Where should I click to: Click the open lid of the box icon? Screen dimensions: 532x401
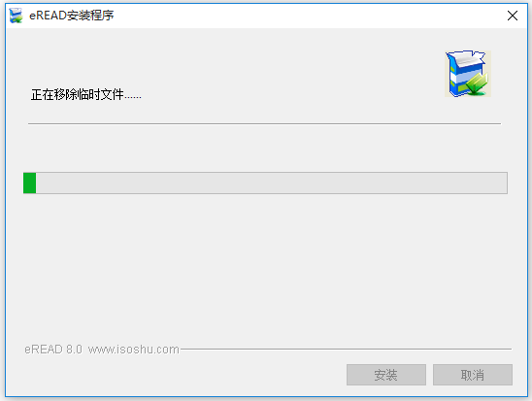(468, 58)
